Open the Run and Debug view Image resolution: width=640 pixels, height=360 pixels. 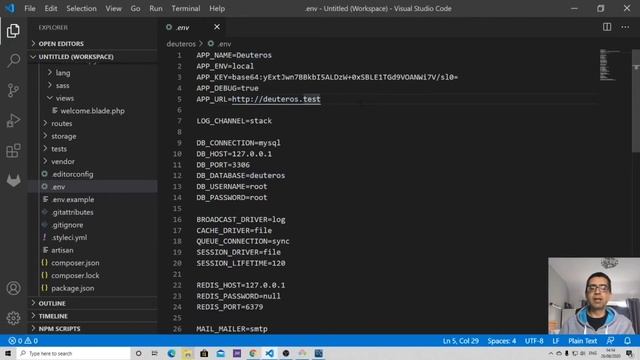[13, 120]
